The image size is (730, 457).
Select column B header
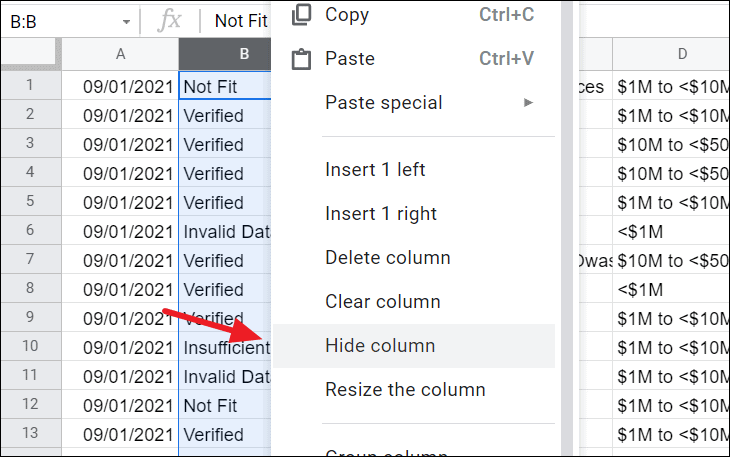pos(225,54)
